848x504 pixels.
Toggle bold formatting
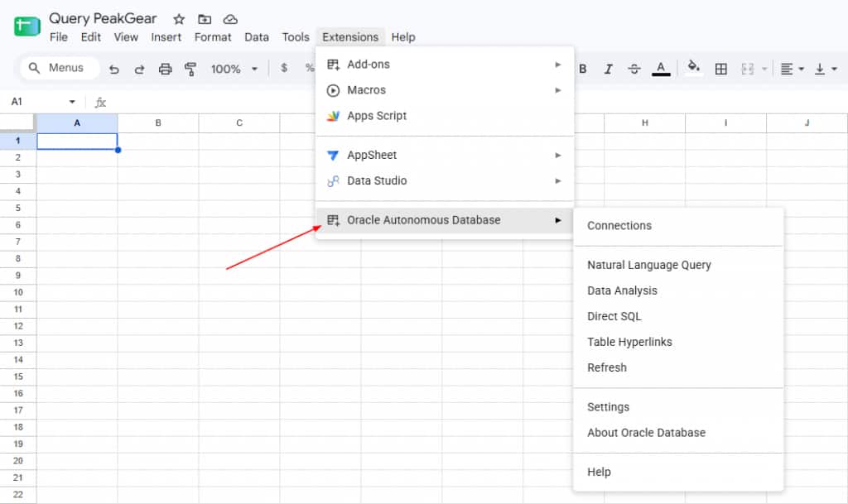(582, 69)
